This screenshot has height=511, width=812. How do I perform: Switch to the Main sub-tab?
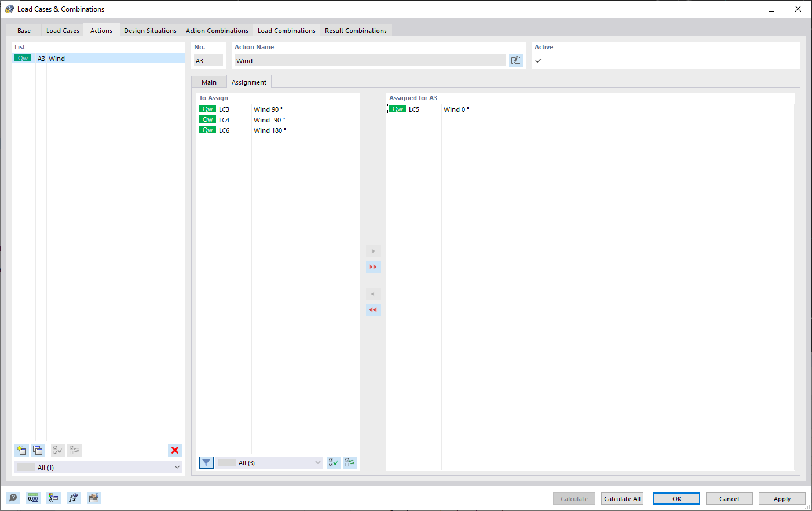point(209,82)
